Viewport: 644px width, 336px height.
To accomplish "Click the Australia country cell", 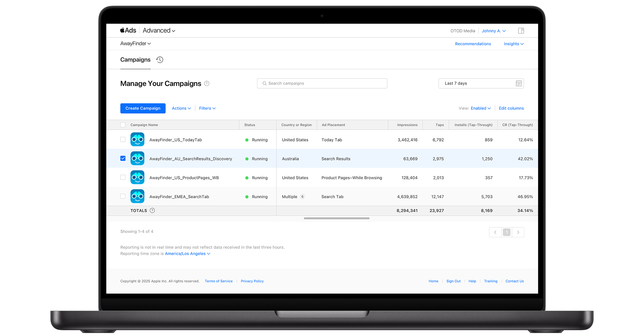I will (x=290, y=159).
